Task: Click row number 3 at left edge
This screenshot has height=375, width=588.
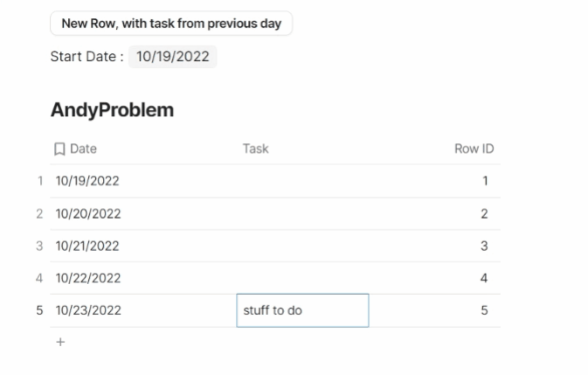Action: tap(39, 246)
